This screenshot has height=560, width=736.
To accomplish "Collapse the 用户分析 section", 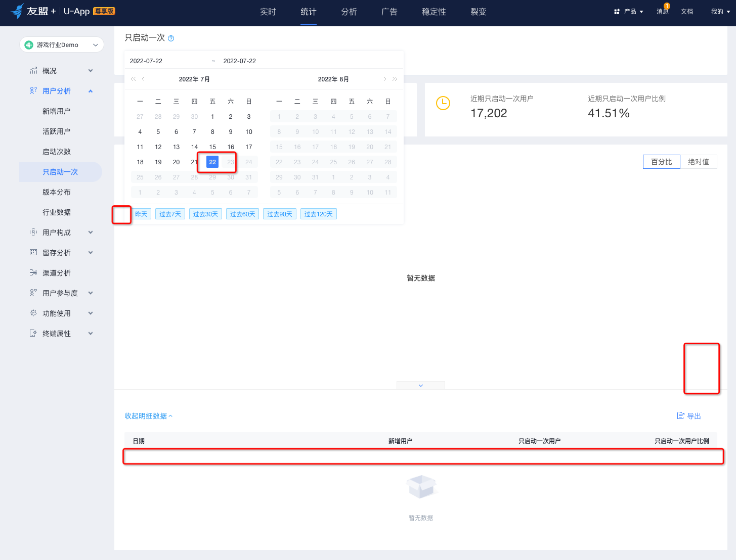I will click(x=91, y=91).
